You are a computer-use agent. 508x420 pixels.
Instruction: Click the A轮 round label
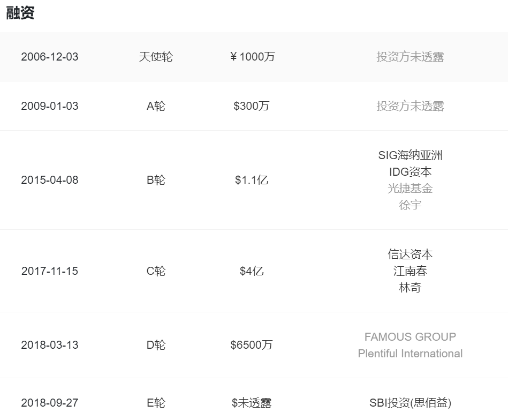tap(156, 106)
